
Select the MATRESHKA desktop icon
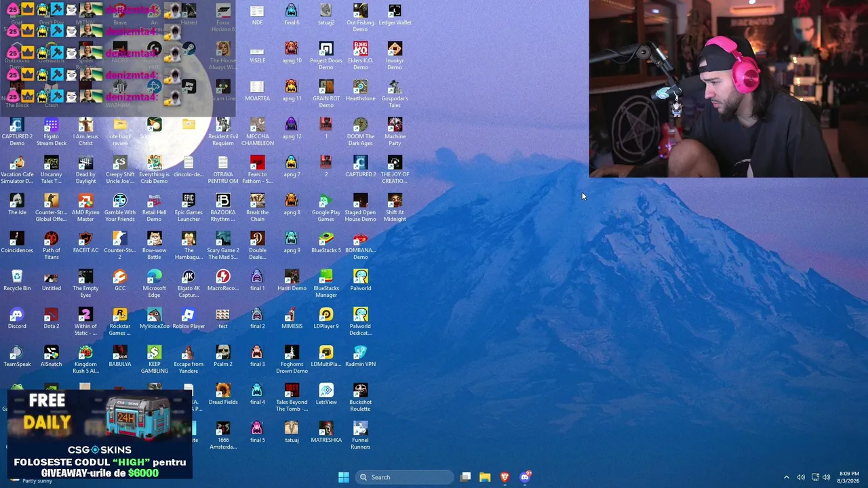pyautogui.click(x=326, y=432)
